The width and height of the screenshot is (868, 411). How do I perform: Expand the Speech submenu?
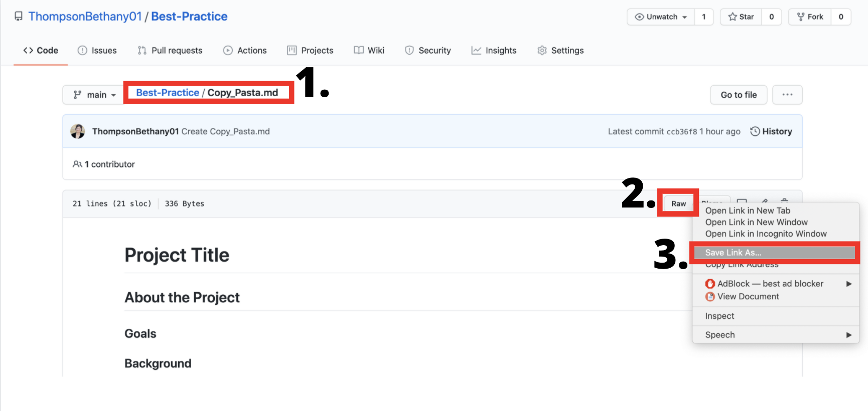click(x=776, y=335)
